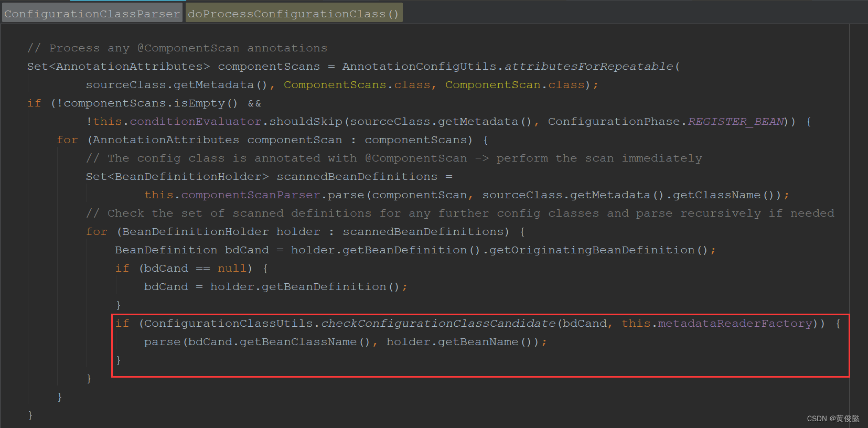Click the ConfigurationClassUtils class reference
Viewport: 868px width, 428px height.
pos(229,324)
